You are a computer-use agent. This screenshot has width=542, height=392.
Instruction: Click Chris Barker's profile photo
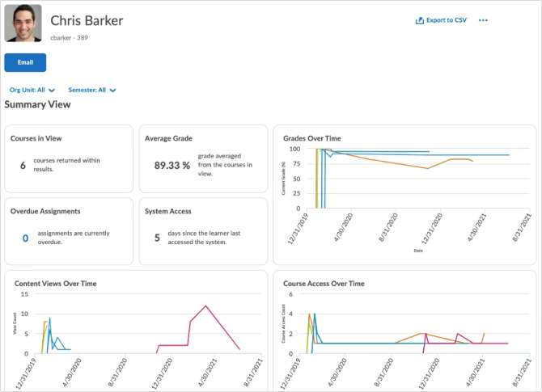[23, 23]
